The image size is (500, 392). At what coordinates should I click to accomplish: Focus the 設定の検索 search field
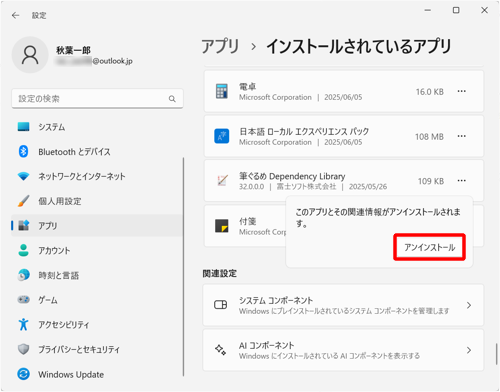[x=97, y=99]
